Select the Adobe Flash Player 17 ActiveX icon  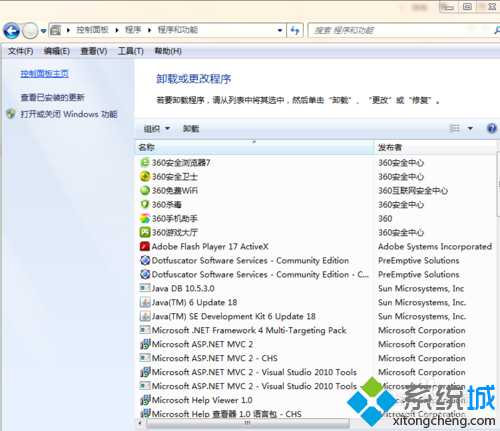pos(145,246)
